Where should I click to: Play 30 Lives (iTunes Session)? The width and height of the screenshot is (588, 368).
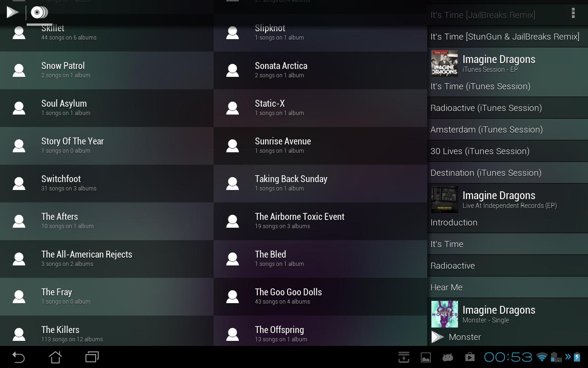click(x=508, y=151)
